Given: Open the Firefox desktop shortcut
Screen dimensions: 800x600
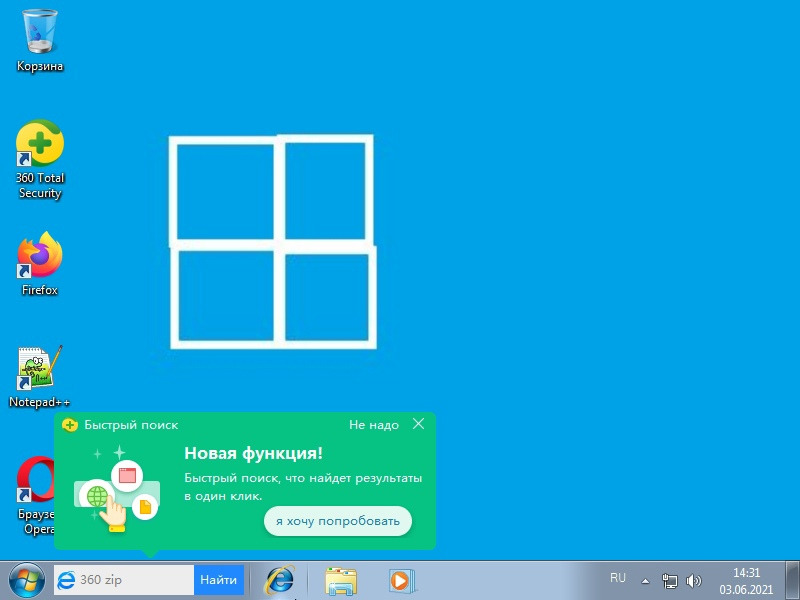Looking at the screenshot, I should click(40, 256).
